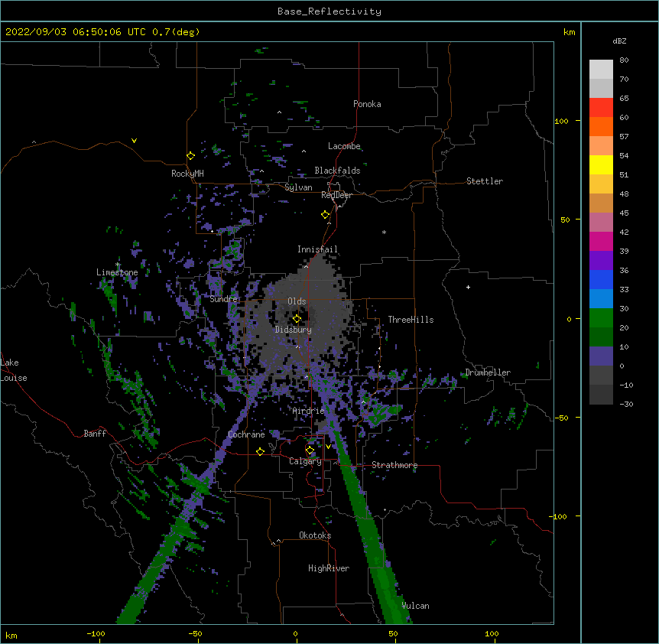This screenshot has height=644, width=659.
Task: Click the Stettler label
Action: pyautogui.click(x=485, y=181)
